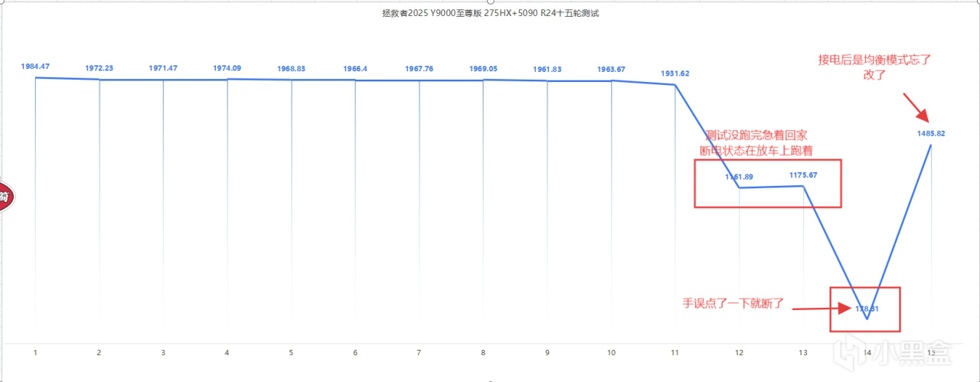Click the data label 1175.67
Image resolution: width=980 pixels, height=382 pixels.
coord(803,175)
